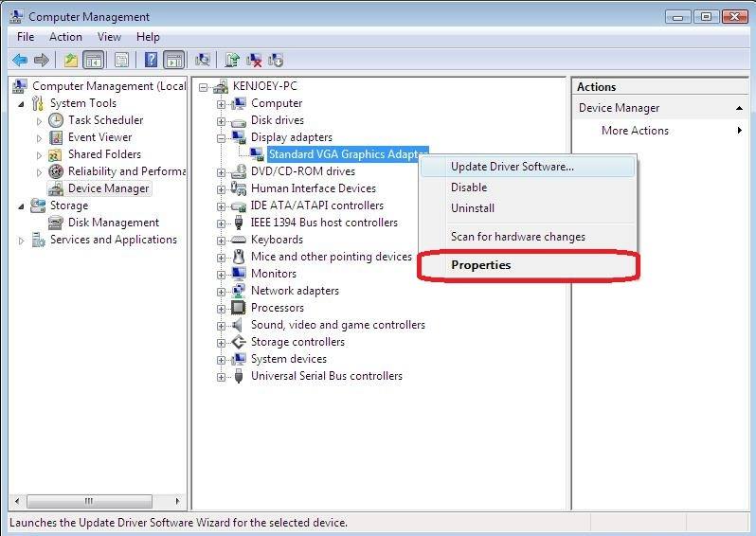
Task: Open the Action menu
Action: 65,37
